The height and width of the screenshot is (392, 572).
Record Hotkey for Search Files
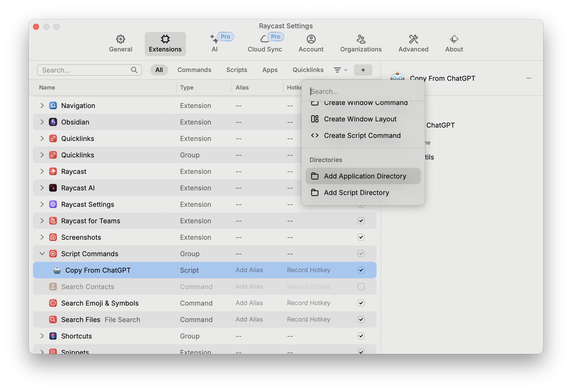(x=309, y=319)
